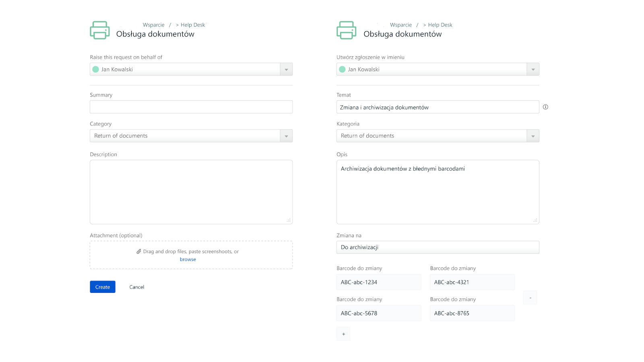The height and width of the screenshot is (362, 644).
Task: Expand 'Utwórz zgłoszenie w imieniu' dropdown
Action: tap(533, 69)
